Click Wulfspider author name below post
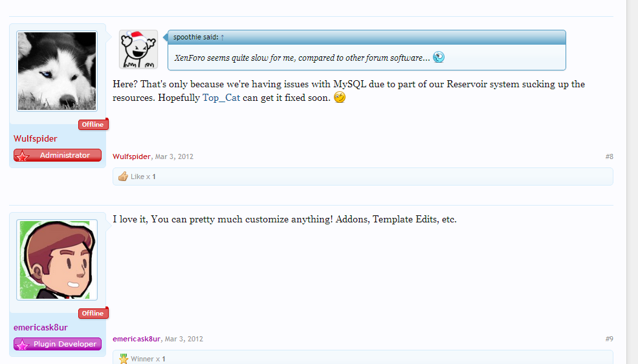638x364 pixels. point(131,156)
